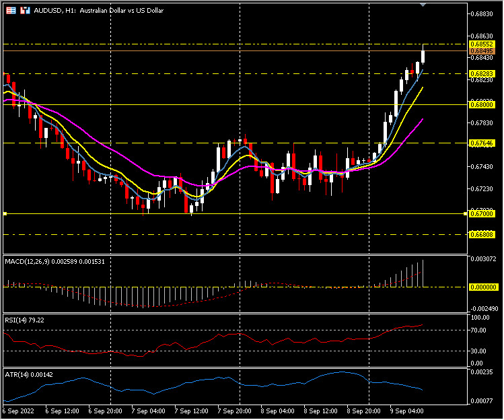Viewport: 504px width, 420px height.
Task: Click the One Click Trading panel icon
Action: tap(11, 11)
